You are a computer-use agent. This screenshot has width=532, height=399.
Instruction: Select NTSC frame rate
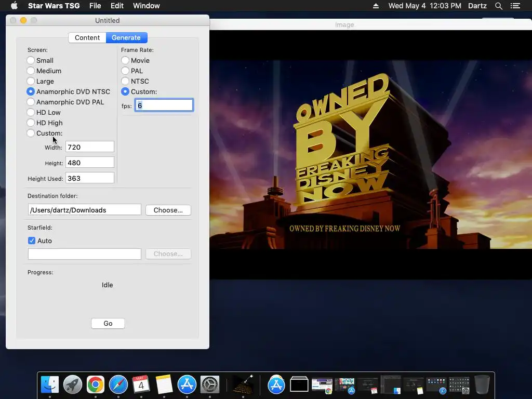coord(125,82)
